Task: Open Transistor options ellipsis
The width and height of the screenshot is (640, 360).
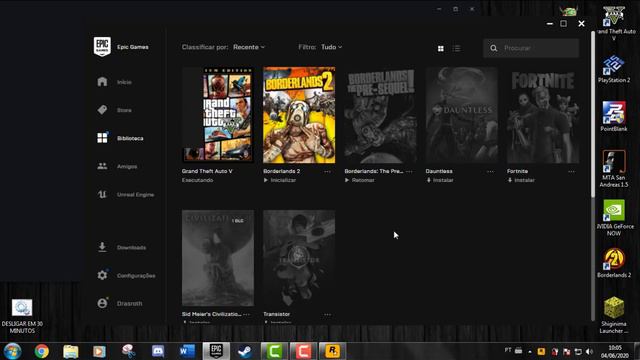Action: point(327,315)
